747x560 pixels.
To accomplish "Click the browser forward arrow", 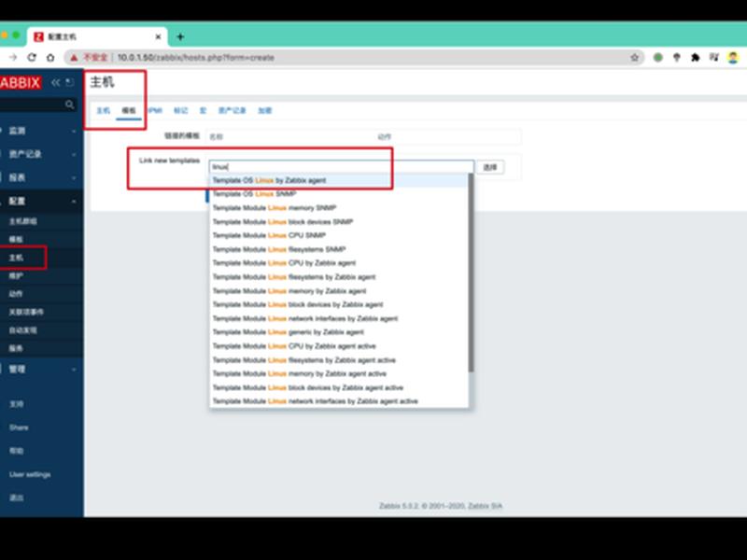I will coord(13,58).
